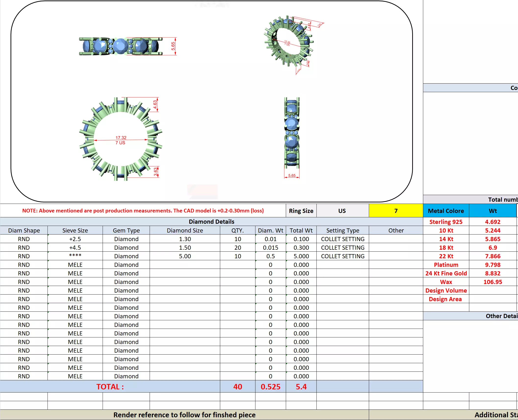Image resolution: width=518 pixels, height=420 pixels.
Task: Select the US ring size cell
Action: click(x=342, y=211)
